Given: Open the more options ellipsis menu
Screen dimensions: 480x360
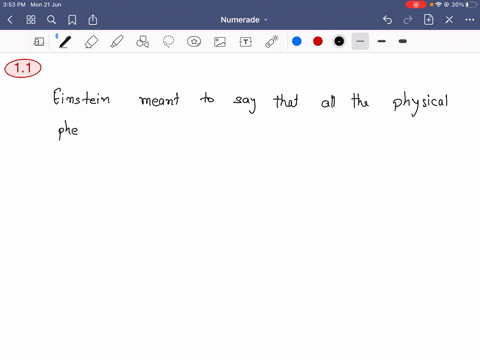Looking at the screenshot, I should pyautogui.click(x=470, y=20).
